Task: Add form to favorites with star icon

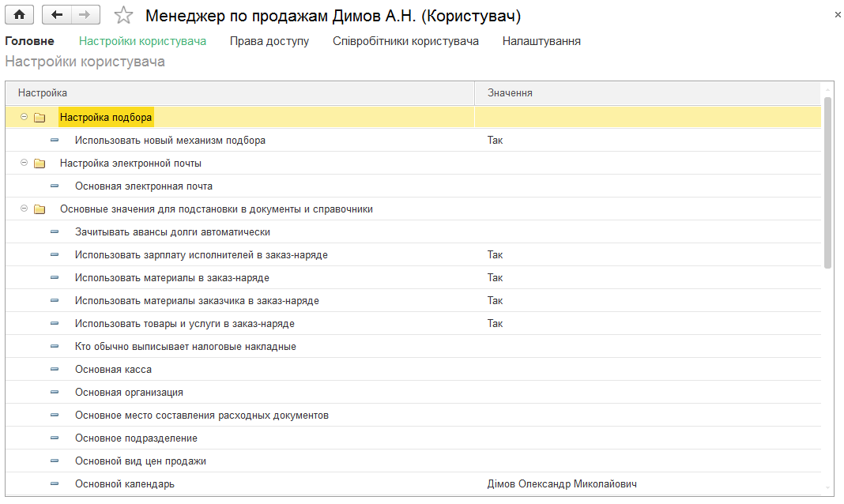Action: [123, 15]
